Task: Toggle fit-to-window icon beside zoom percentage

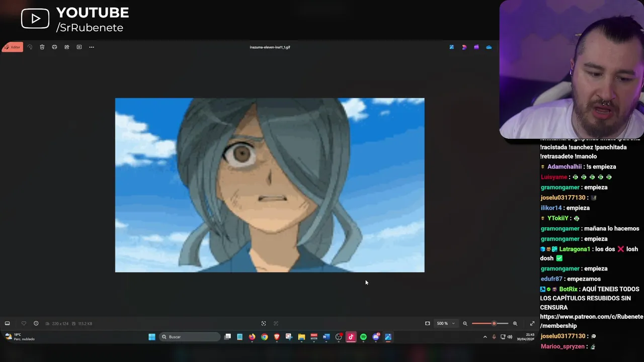Action: pyautogui.click(x=428, y=323)
